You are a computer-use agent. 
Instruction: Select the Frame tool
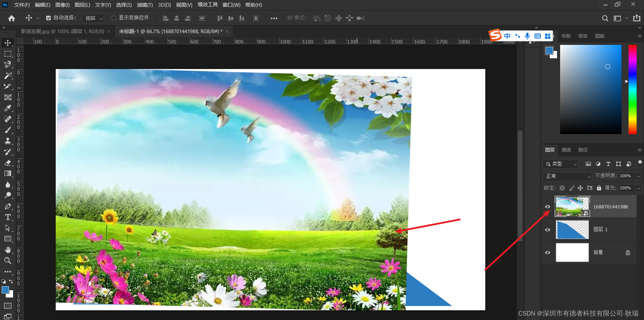(8, 98)
